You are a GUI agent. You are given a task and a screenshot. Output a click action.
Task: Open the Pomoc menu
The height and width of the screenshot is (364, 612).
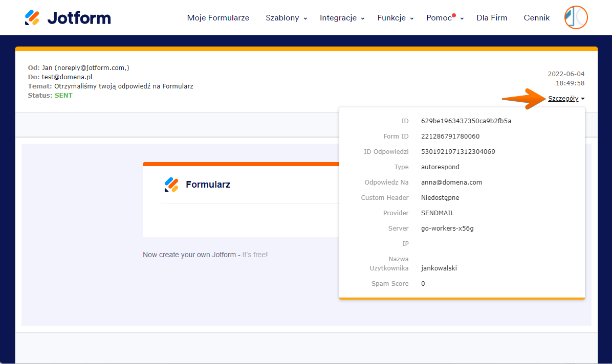[439, 17]
